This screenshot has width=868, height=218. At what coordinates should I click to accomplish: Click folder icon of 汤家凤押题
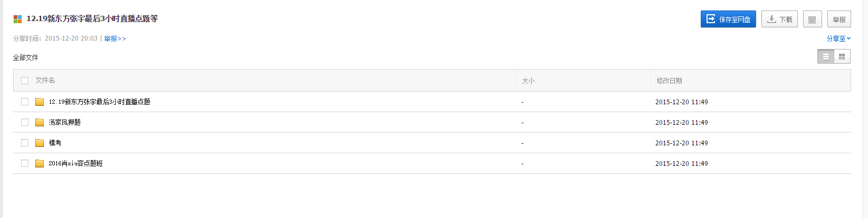tap(40, 123)
